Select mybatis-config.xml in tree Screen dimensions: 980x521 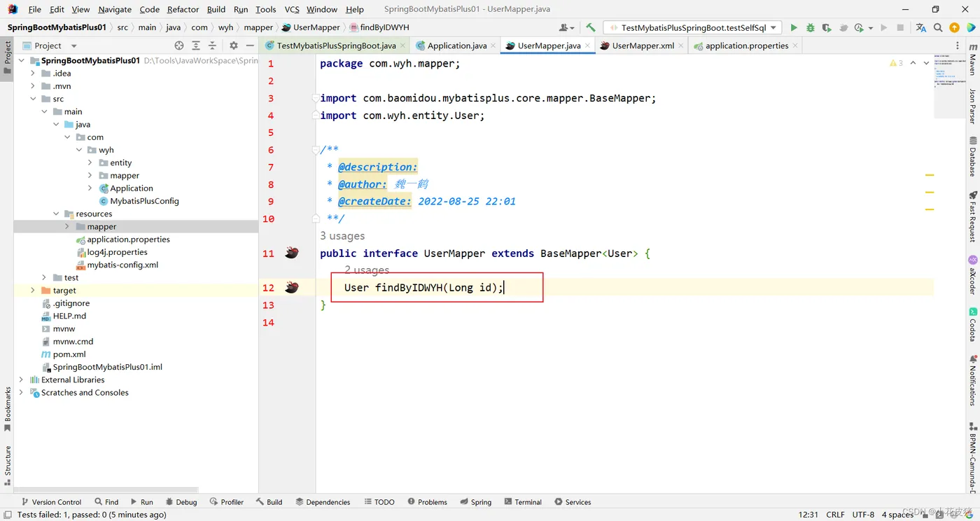[122, 265]
